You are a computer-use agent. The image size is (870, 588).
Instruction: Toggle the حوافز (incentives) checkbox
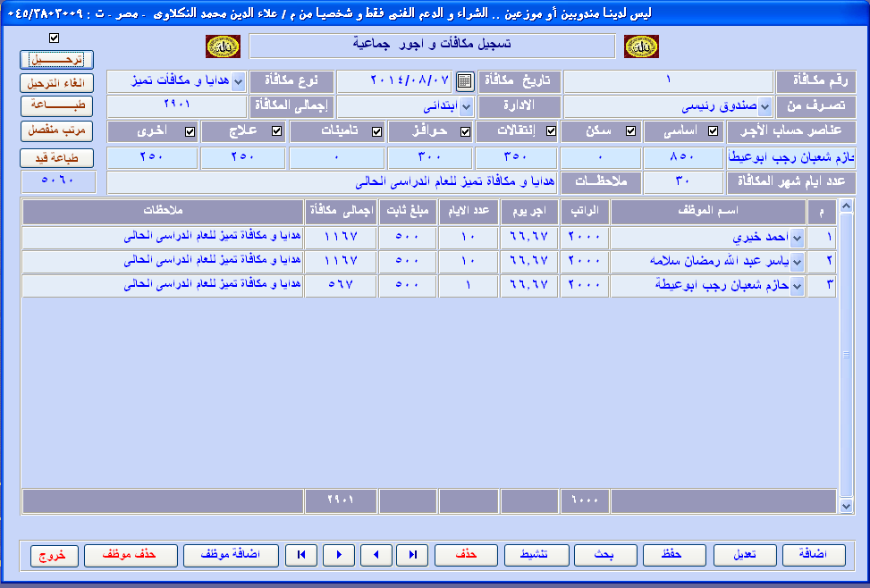[464, 131]
